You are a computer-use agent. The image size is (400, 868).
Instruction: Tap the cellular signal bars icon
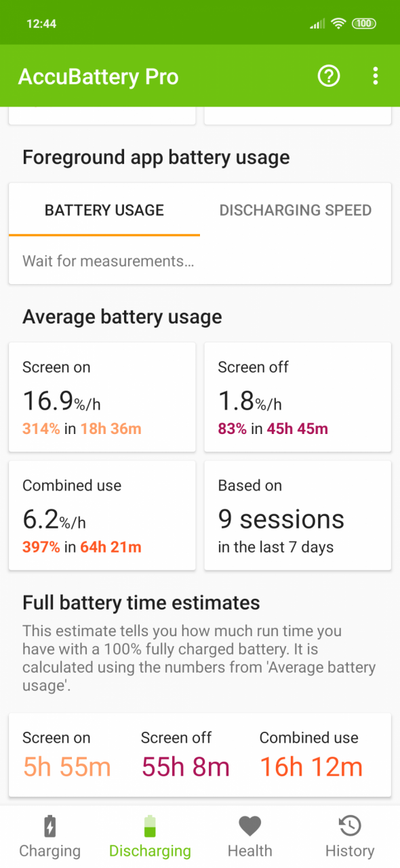(317, 24)
